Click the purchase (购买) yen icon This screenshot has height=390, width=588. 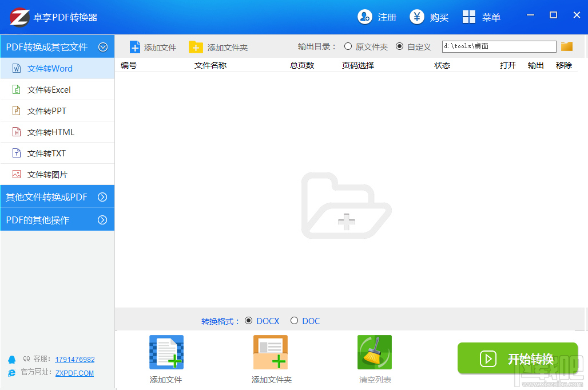(x=416, y=17)
